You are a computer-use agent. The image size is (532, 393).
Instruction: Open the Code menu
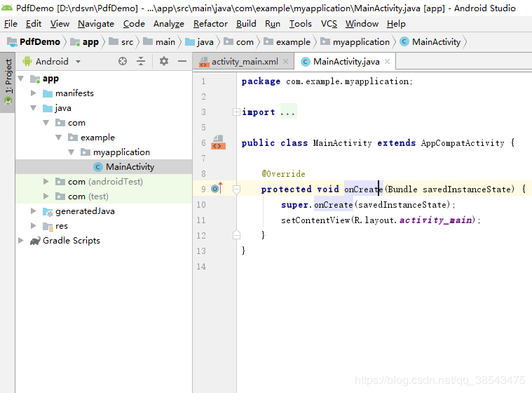(x=134, y=24)
